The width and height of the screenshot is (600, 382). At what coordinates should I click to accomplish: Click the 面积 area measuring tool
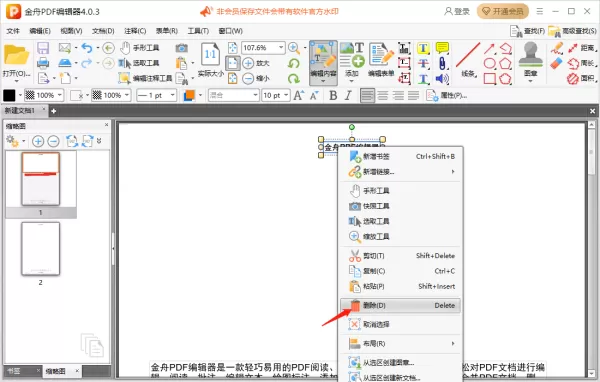point(582,79)
